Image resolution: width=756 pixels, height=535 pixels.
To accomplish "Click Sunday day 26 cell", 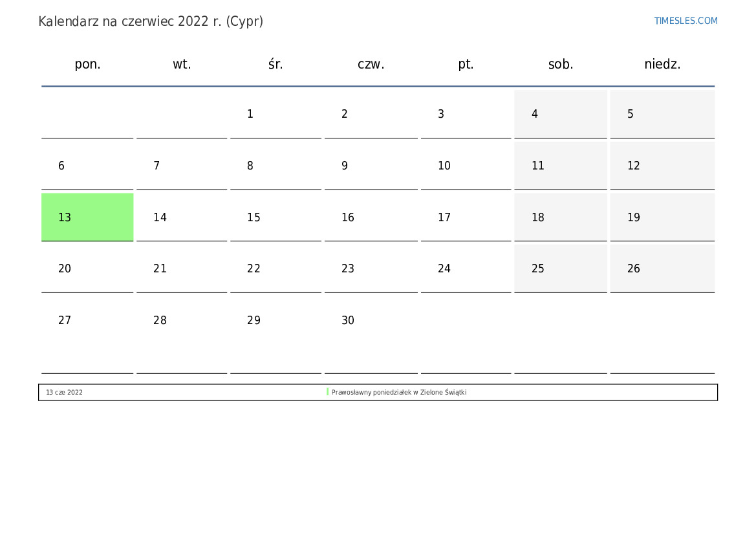I will coord(662,268).
